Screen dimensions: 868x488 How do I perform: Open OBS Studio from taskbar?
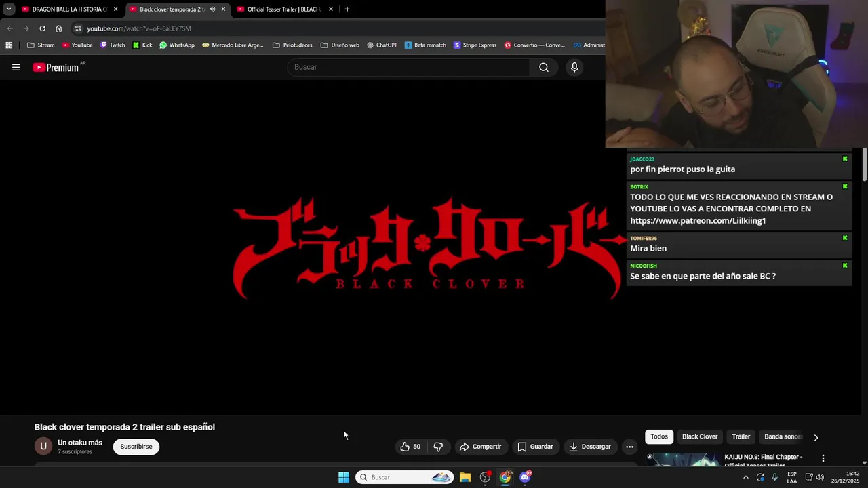coord(485,477)
